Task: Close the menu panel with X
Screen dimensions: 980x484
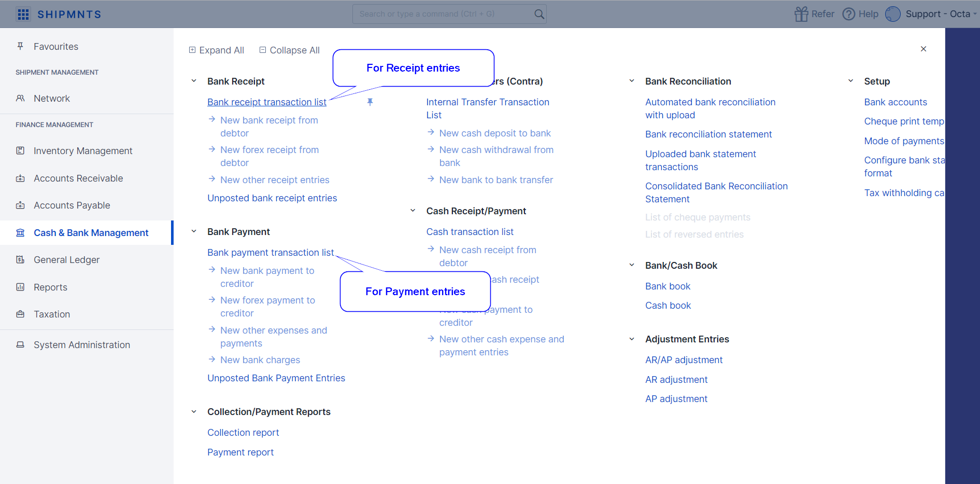Action: pyautogui.click(x=924, y=49)
